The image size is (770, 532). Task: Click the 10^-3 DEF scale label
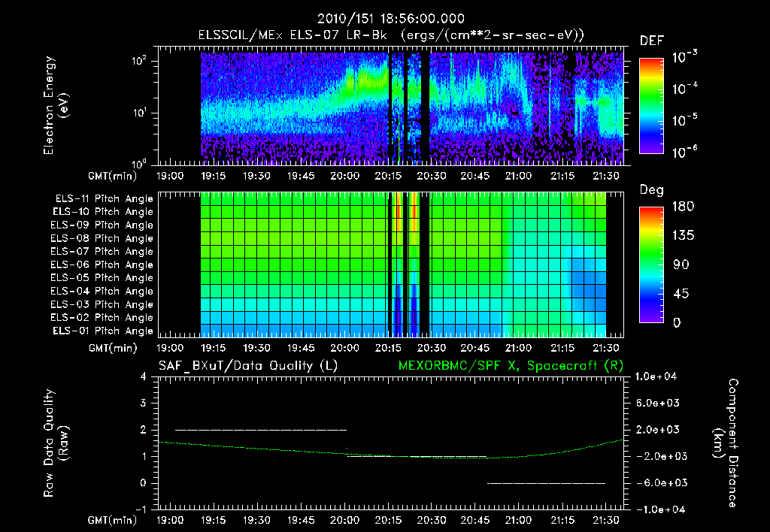point(684,56)
